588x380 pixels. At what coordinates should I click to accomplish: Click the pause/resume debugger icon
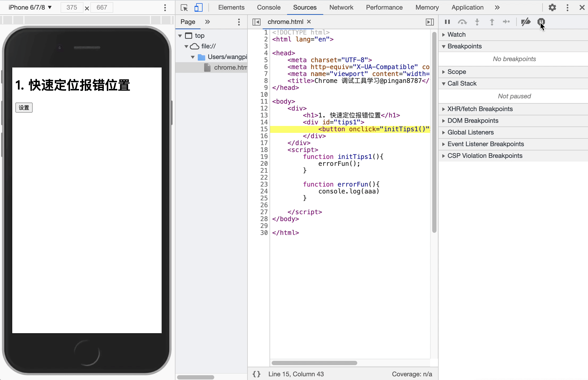click(447, 22)
